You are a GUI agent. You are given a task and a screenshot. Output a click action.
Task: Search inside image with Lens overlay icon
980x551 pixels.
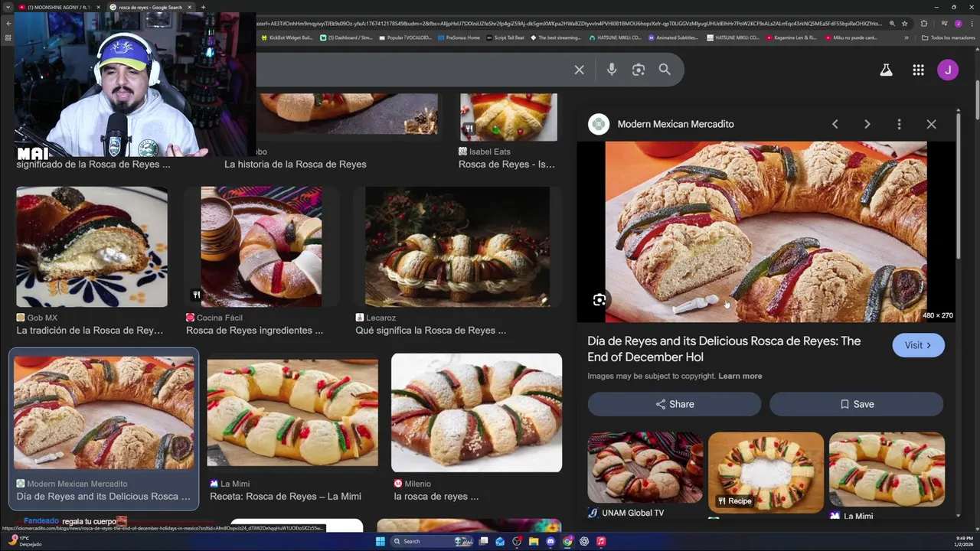599,300
